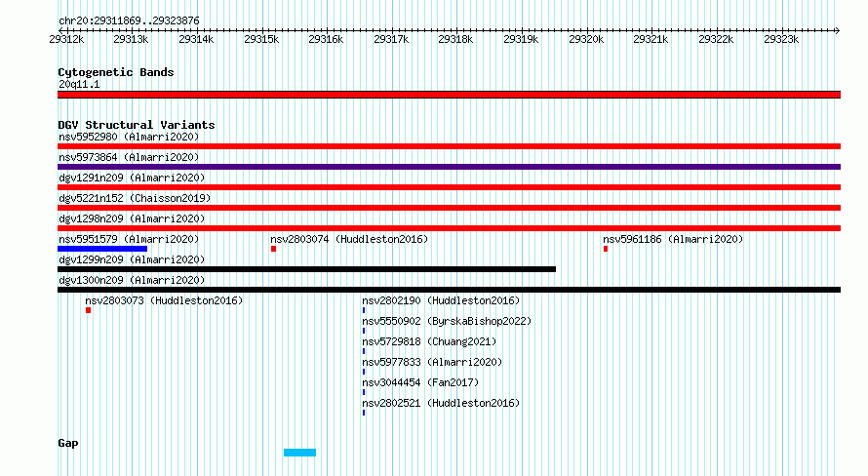Select nsv2803074 (Huddleston2016) variant label
This screenshot has width=868, height=476.
[349, 239]
